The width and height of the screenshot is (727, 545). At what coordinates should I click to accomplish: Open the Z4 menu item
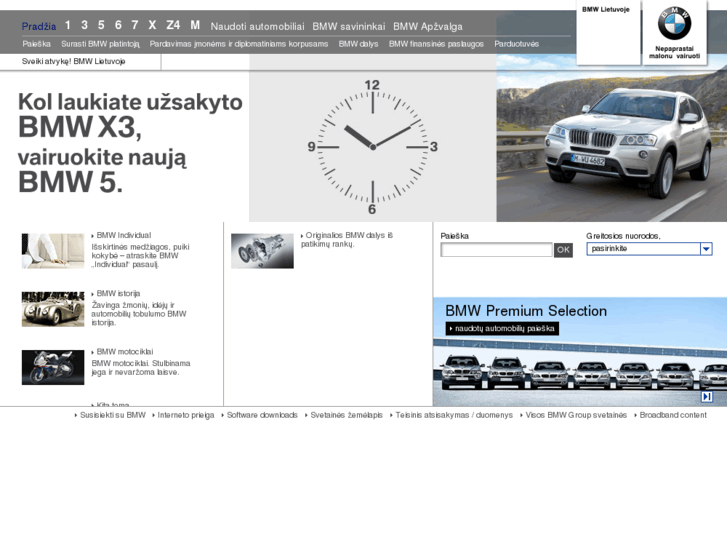pyautogui.click(x=173, y=25)
